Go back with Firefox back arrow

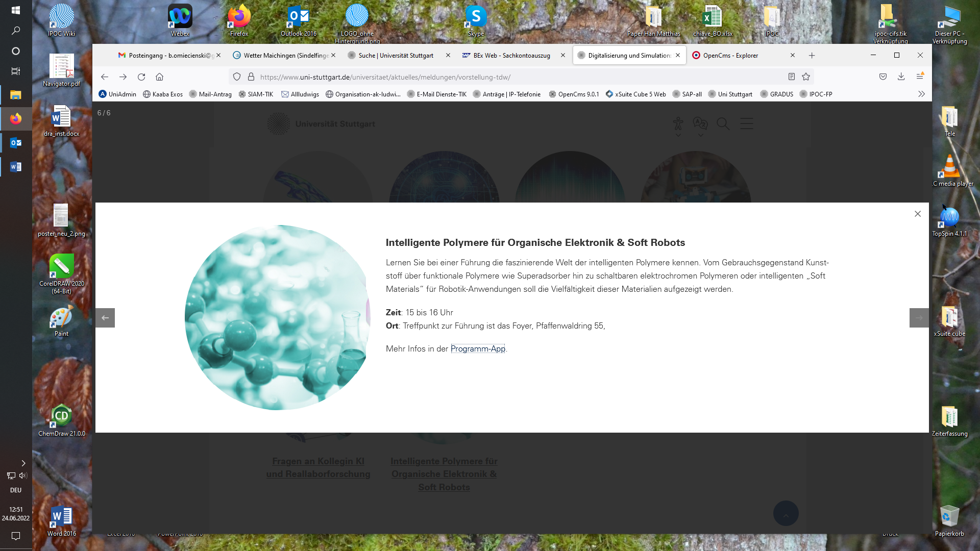pos(105,77)
